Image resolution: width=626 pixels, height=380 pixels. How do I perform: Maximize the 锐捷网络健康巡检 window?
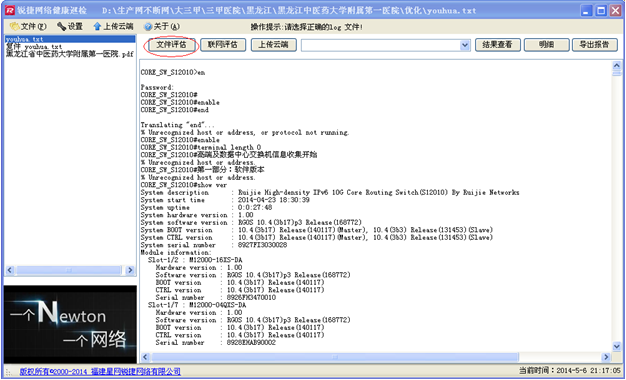click(x=600, y=11)
